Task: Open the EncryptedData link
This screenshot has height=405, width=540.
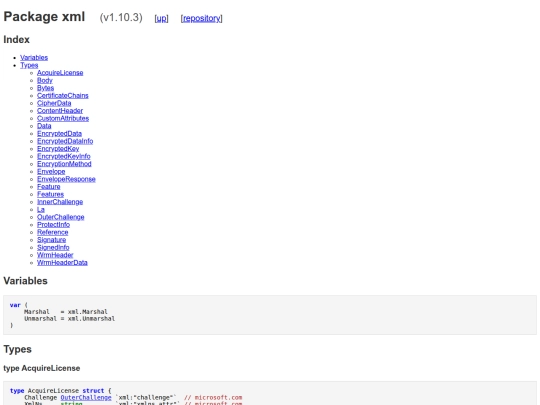Action: [59, 133]
